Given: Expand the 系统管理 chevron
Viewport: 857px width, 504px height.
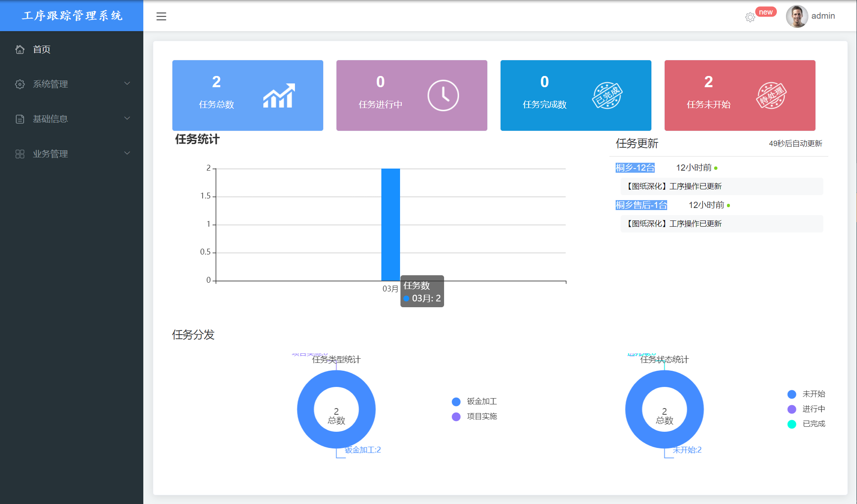Looking at the screenshot, I should pos(127,83).
